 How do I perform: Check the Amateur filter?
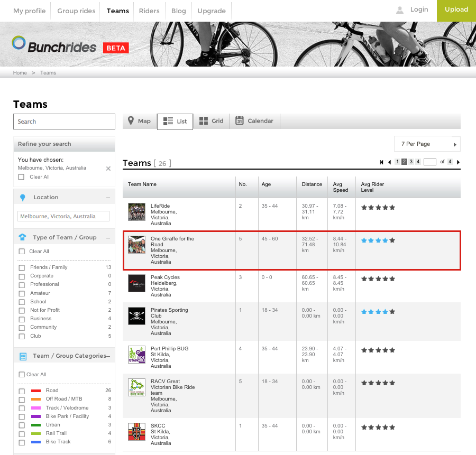point(22,294)
